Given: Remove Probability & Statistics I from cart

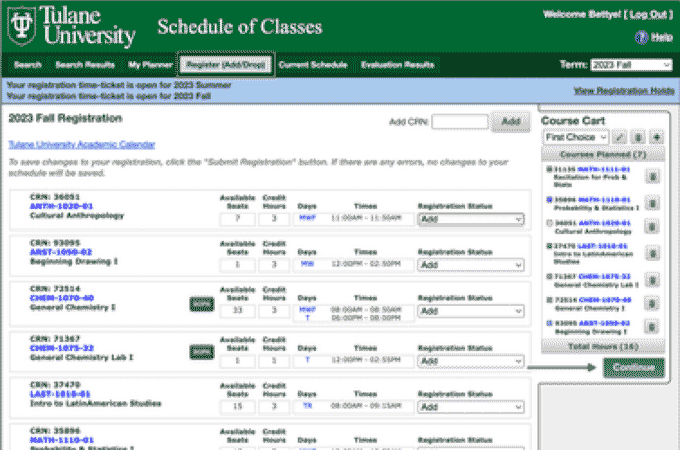Looking at the screenshot, I should click(x=652, y=203).
